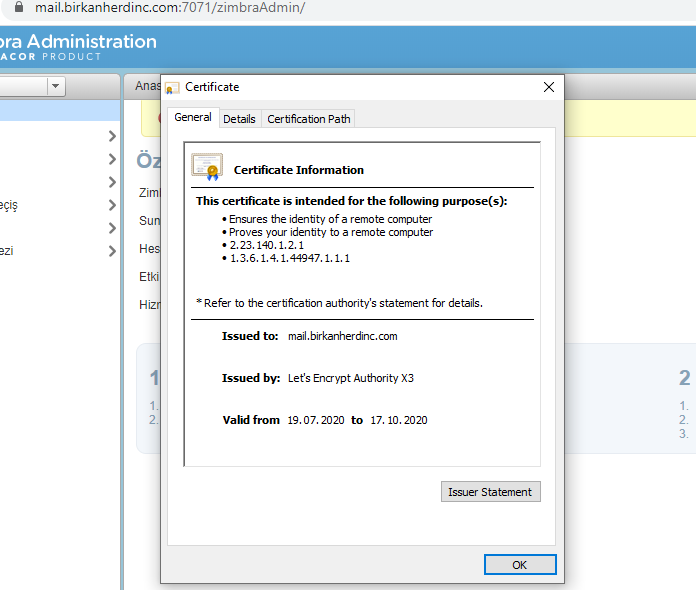Click the Issuer Statement button
This screenshot has width=696, height=590.
(x=490, y=492)
